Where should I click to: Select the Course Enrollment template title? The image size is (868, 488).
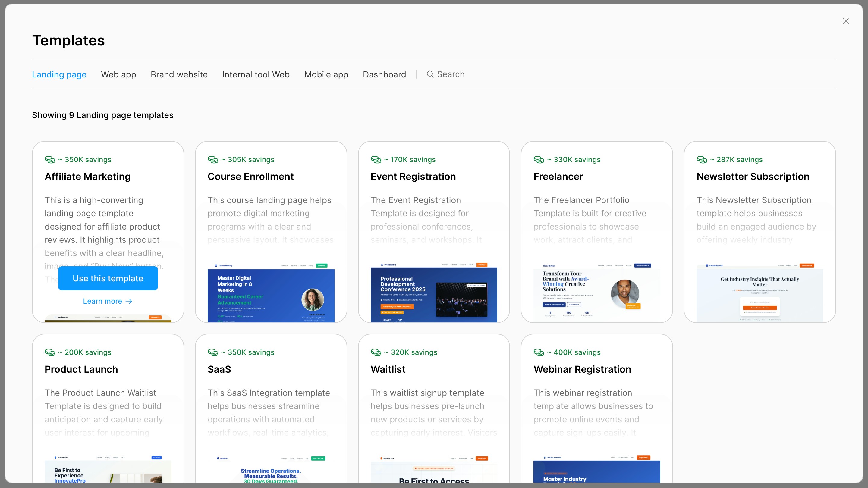coord(251,177)
